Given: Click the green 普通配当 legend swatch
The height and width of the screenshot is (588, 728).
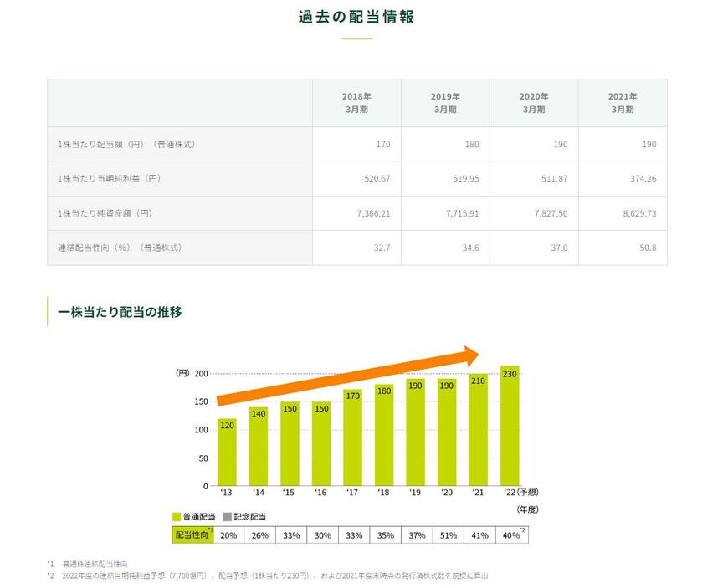Looking at the screenshot, I should (177, 517).
